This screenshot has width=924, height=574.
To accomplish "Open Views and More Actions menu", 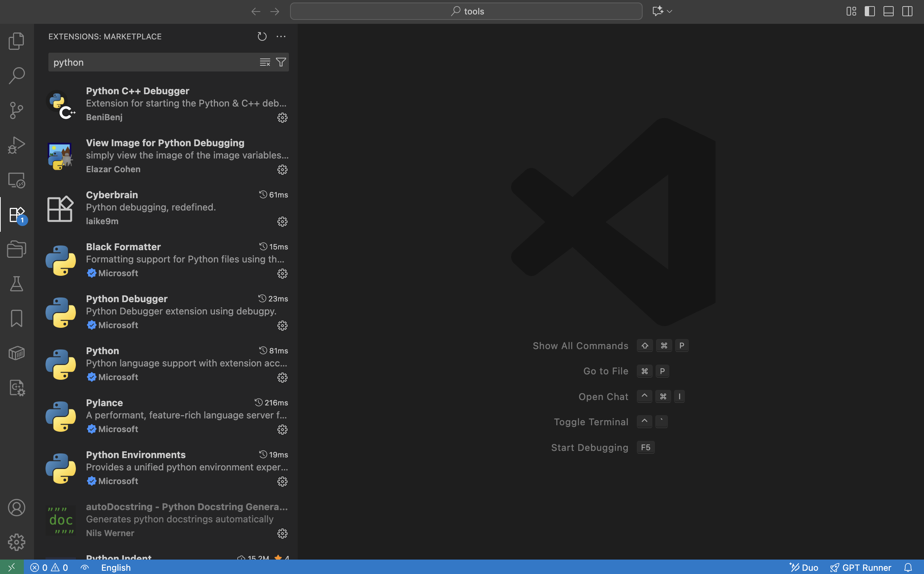I will (281, 36).
